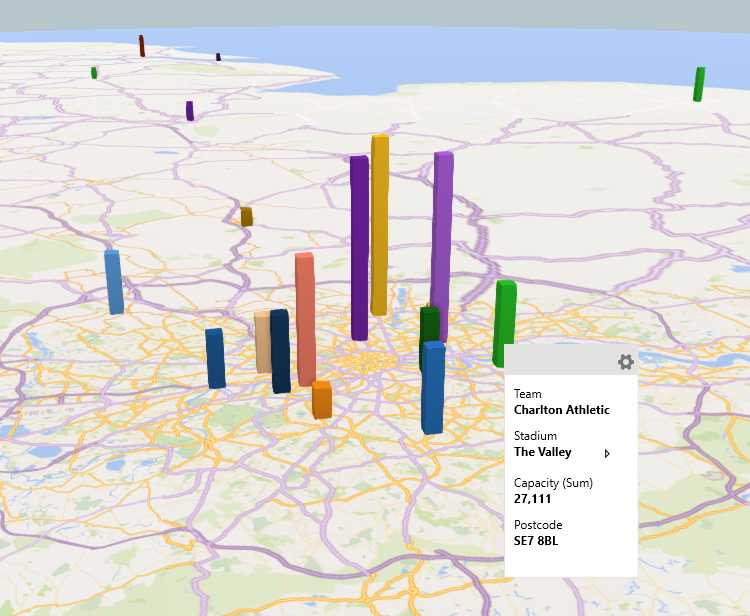
Task: Select the green column at top right
Action: tap(699, 84)
